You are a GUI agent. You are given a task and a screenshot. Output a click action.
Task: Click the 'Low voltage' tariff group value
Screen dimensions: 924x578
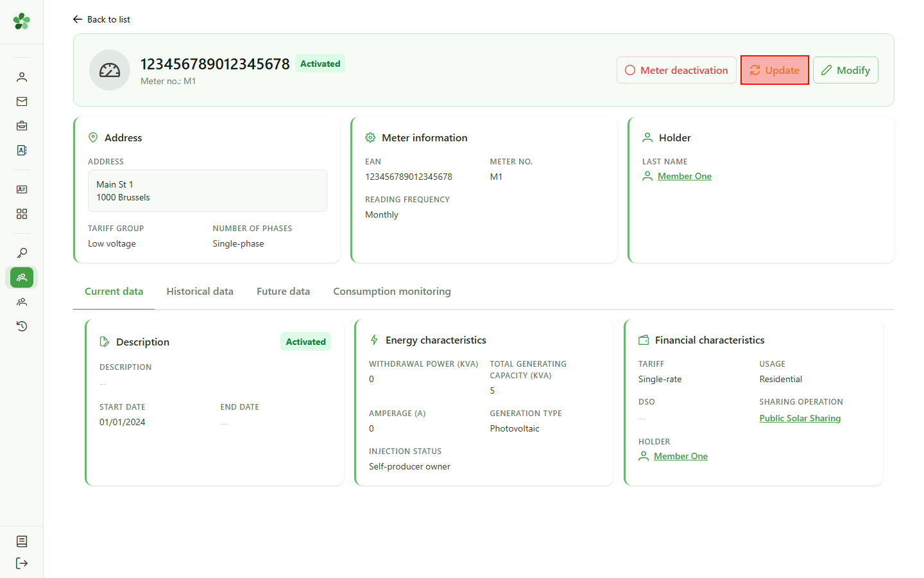pyautogui.click(x=112, y=243)
